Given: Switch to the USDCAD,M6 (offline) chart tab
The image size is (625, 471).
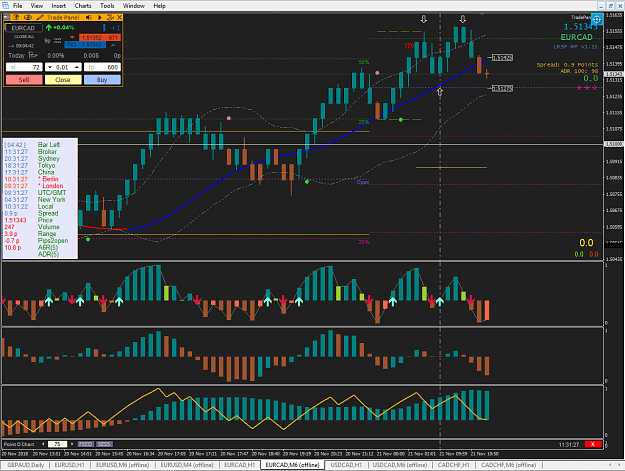Looking at the screenshot, I should (400, 465).
